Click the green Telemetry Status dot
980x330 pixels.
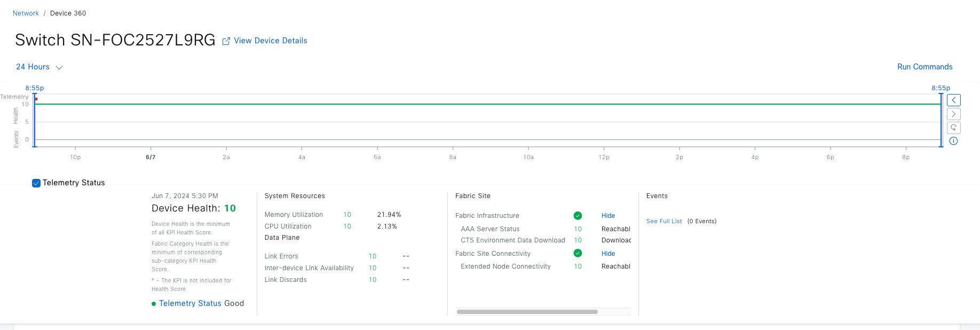(154, 304)
